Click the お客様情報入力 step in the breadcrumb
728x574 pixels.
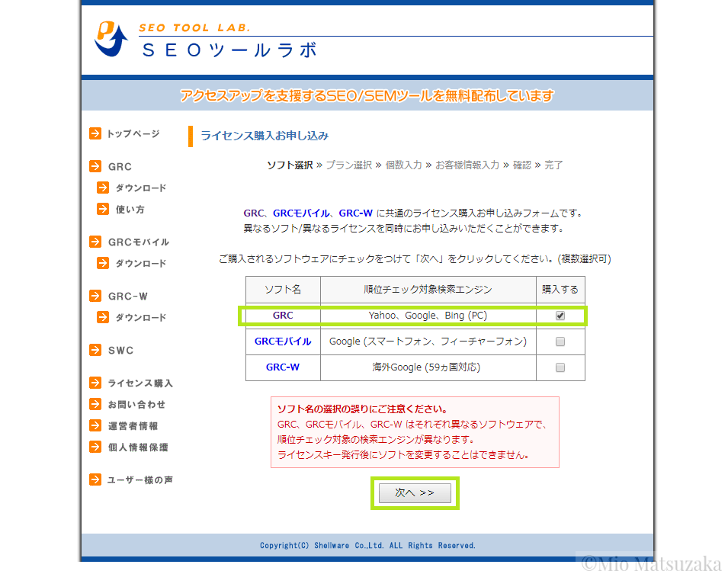467,165
